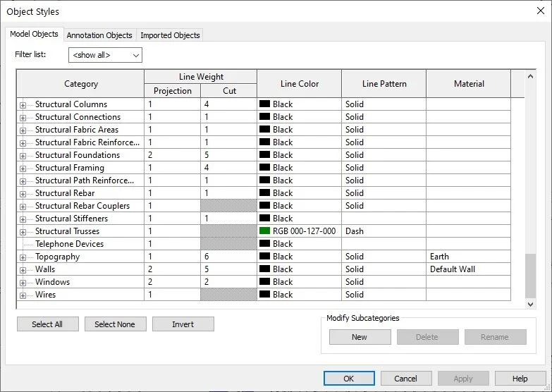Click the Invert selection button
The width and height of the screenshot is (552, 392).
183,324
